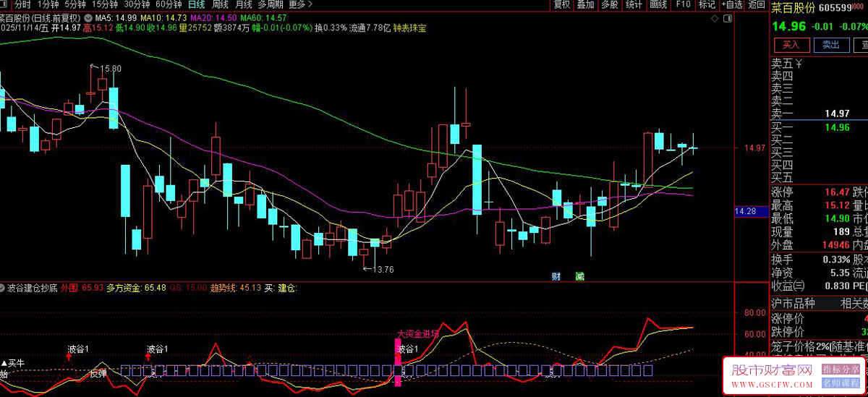Click the 叠加 overlay button
This screenshot has height=397, width=868.
pos(585,4)
